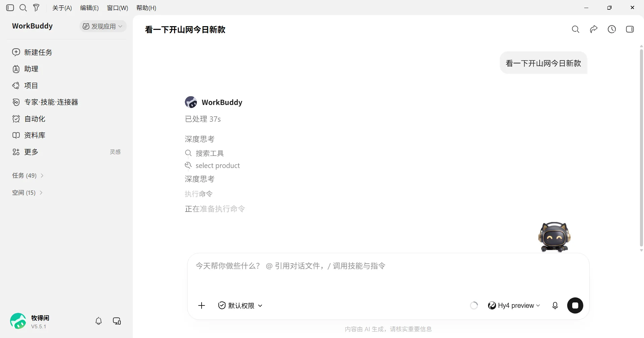Image resolution: width=644 pixels, height=338 pixels.
Task: Click the 资料库 book icon
Action: pos(16,135)
